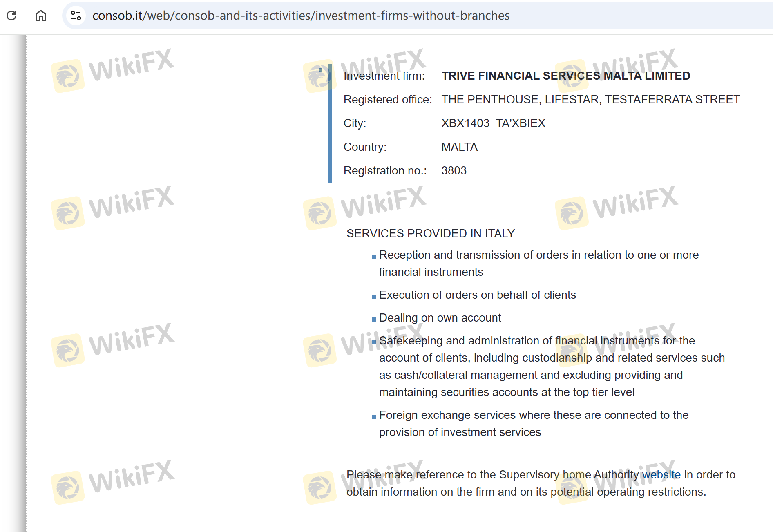Go to the browser home page icon
Viewport: 773px width, 532px height.
point(40,16)
